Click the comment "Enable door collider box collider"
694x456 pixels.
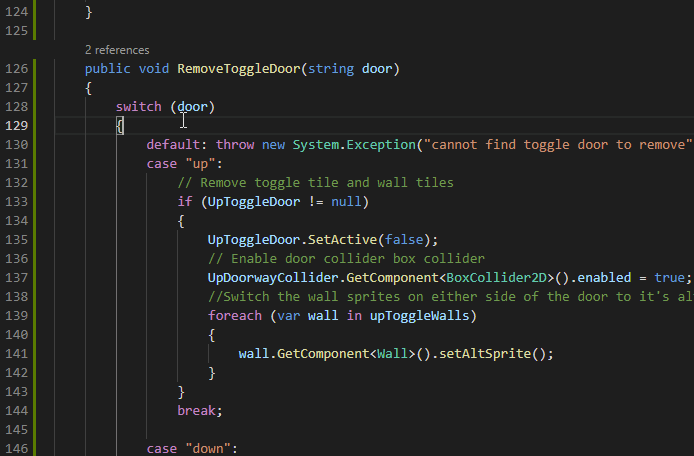(x=347, y=259)
